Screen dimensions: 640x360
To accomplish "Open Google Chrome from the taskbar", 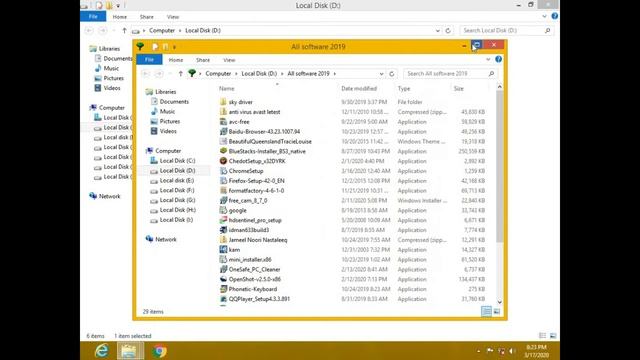I will tap(160, 351).
